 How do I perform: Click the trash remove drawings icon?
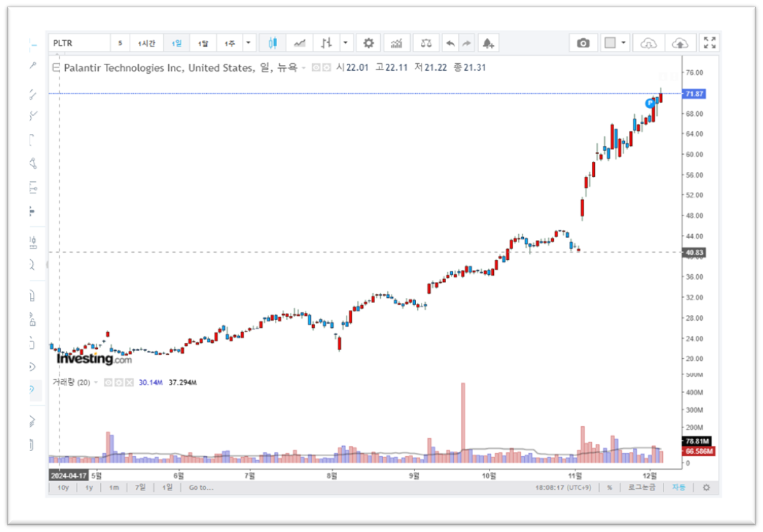[x=33, y=445]
